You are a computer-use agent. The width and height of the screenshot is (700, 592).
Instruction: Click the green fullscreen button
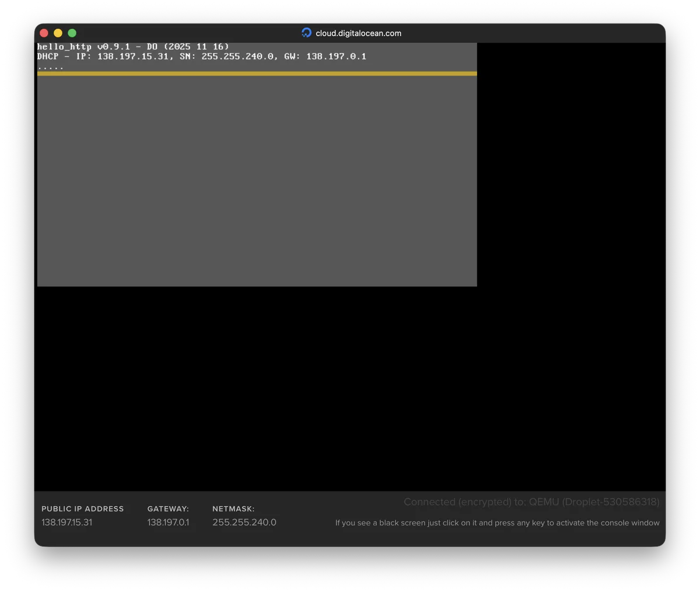coord(72,33)
